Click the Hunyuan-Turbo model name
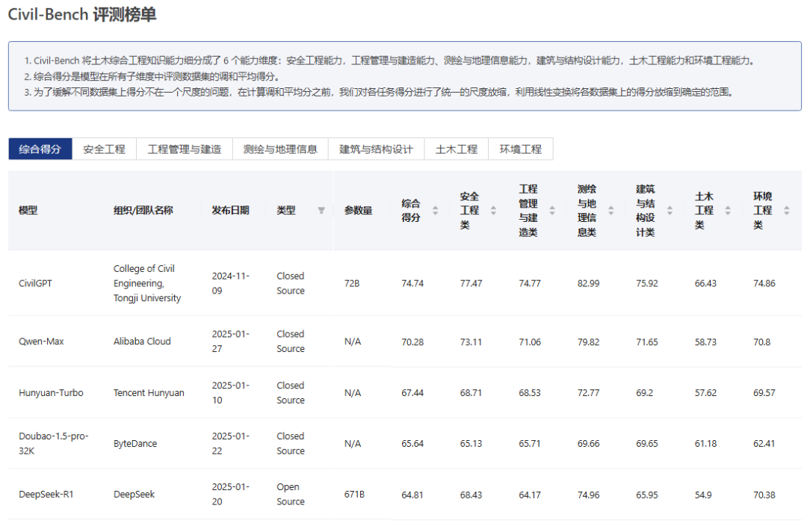The image size is (807, 532). point(51,393)
